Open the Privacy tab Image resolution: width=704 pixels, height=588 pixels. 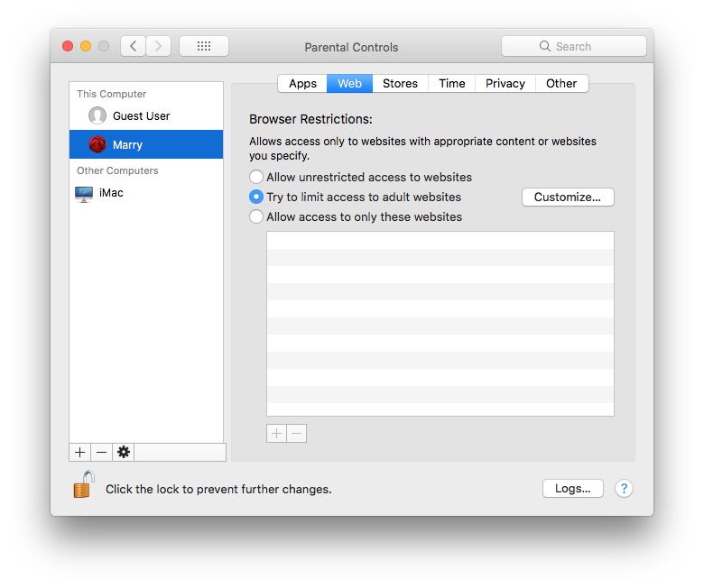tap(505, 84)
